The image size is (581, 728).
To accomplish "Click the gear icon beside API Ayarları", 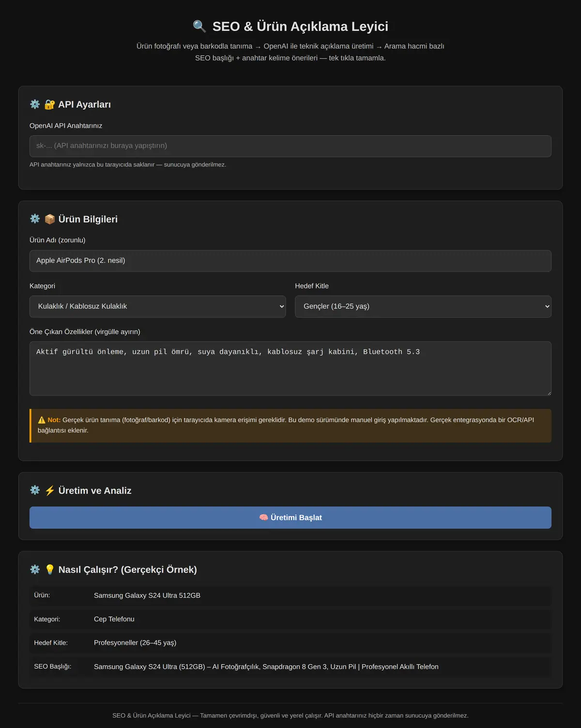I will tap(35, 104).
